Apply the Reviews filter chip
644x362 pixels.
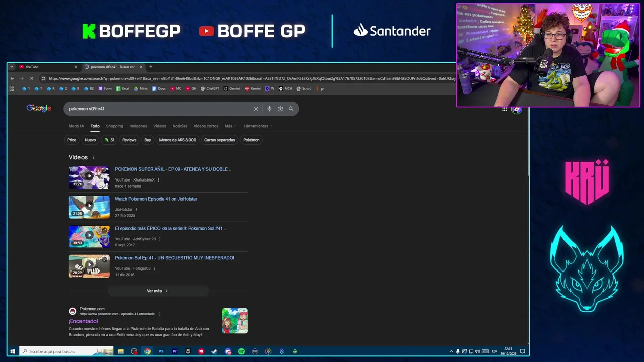point(129,140)
